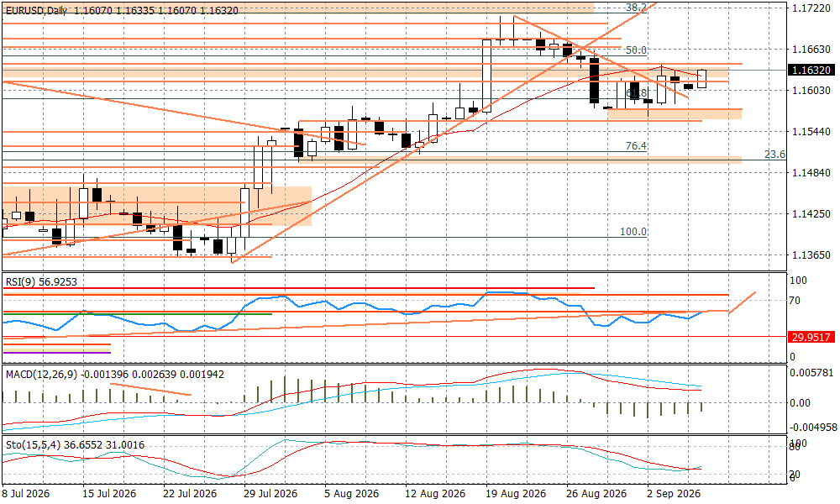Screen dimensions: 840x504
Task: Click the 100.0 Fibonacci level label
Action: [x=633, y=232]
